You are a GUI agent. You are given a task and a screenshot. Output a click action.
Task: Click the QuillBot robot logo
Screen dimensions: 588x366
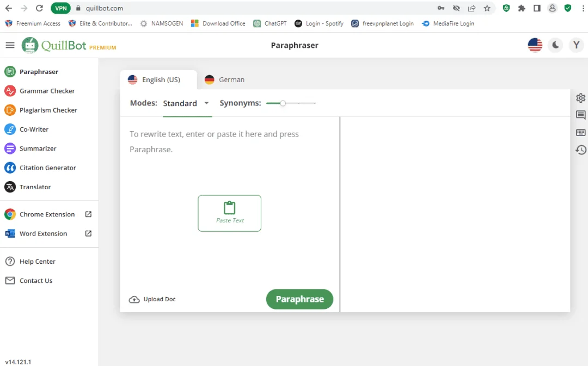pyautogui.click(x=29, y=45)
